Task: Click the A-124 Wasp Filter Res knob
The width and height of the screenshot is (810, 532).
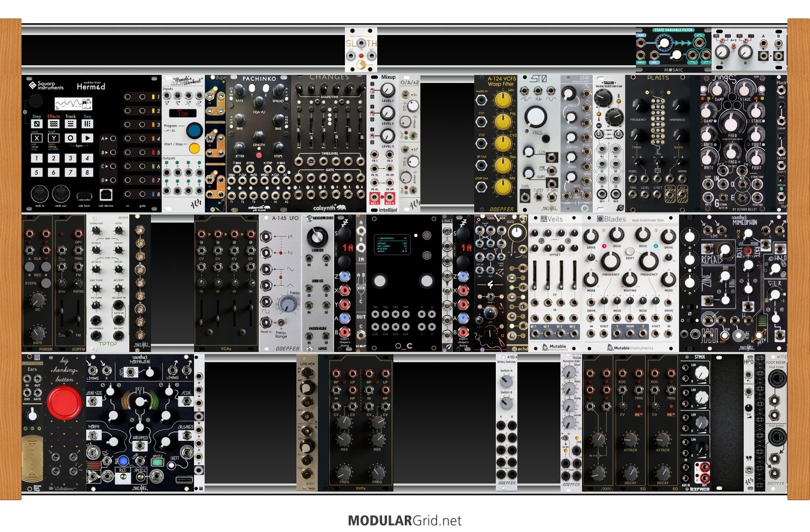Action: tap(502, 164)
